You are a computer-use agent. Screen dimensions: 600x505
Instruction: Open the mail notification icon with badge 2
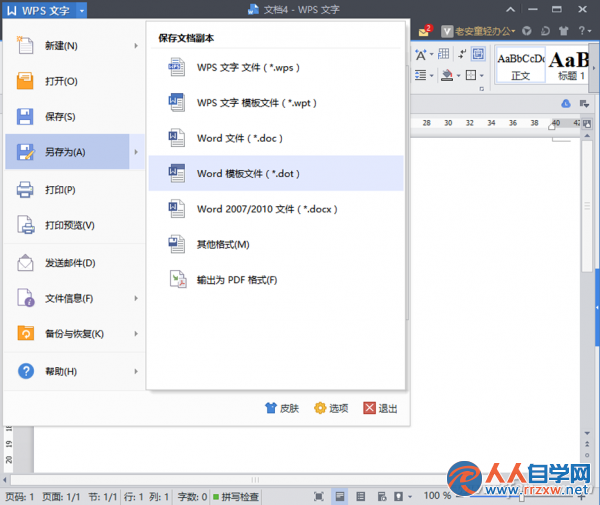(425, 31)
